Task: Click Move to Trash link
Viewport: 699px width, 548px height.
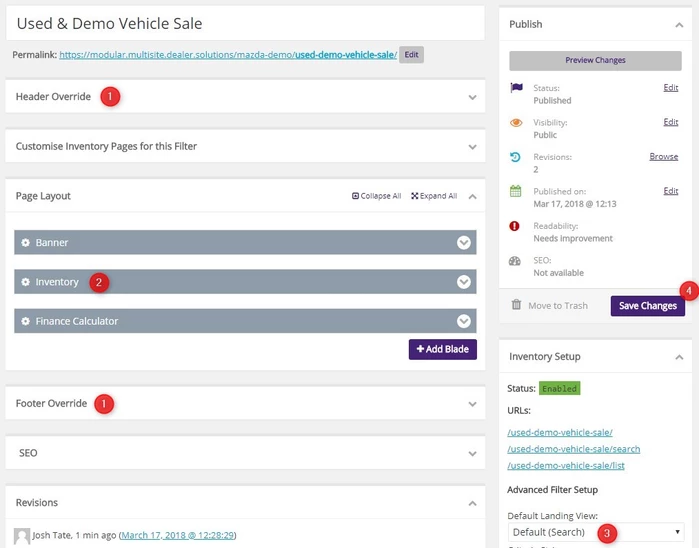Action: [558, 305]
